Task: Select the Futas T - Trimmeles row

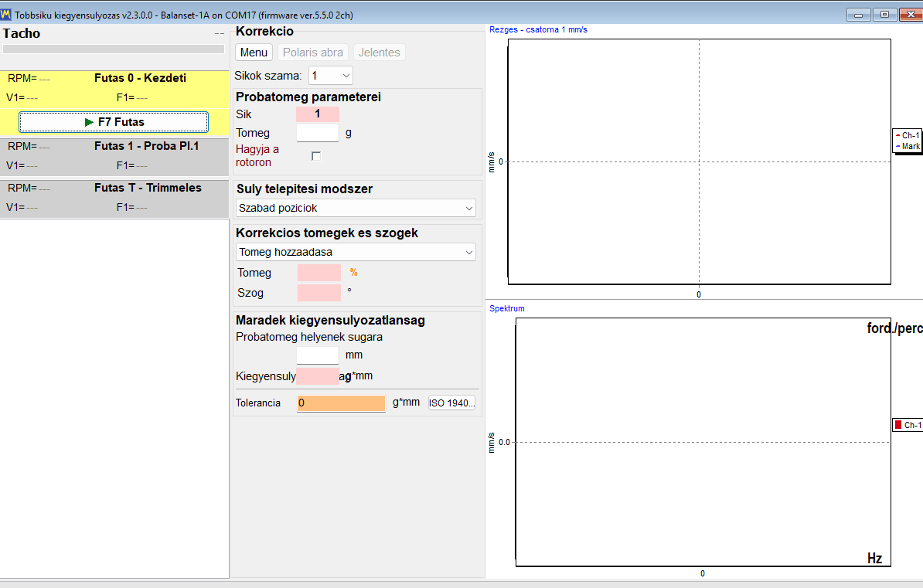Action: 114,199
